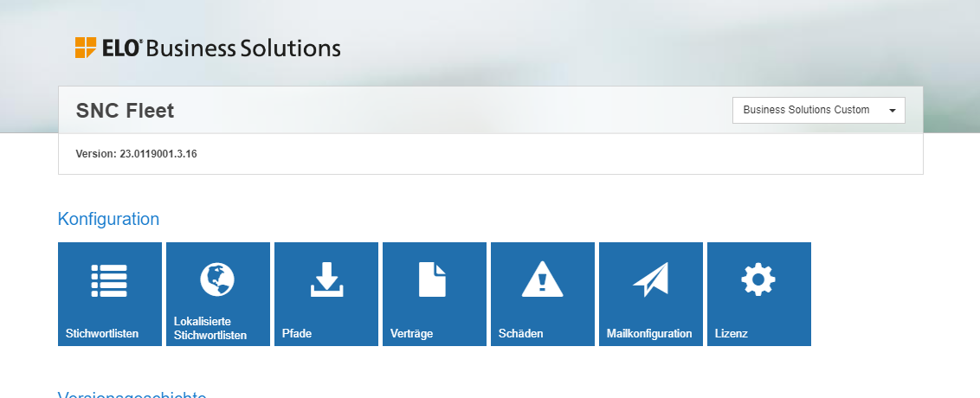Screen dimensions: 980x398
Task: Click the Lizenz tile label
Action: tap(731, 333)
